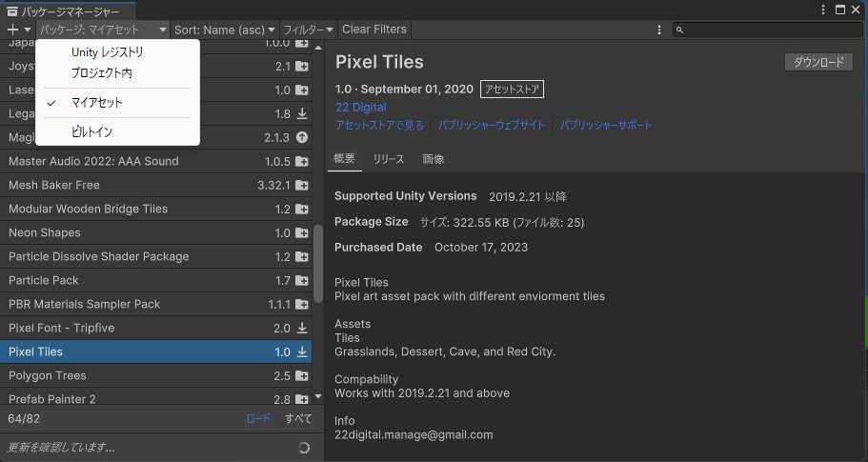Select the Prefab Painter 2 package

(x=155, y=397)
